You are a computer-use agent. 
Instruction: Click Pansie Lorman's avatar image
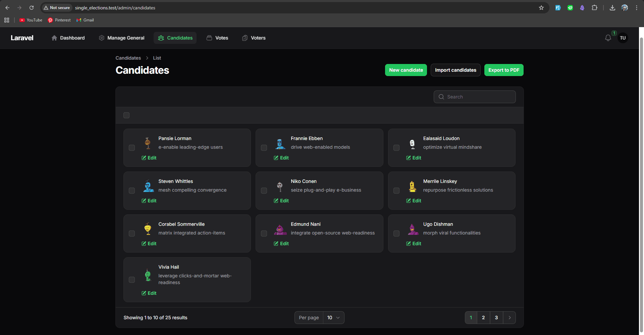148,143
